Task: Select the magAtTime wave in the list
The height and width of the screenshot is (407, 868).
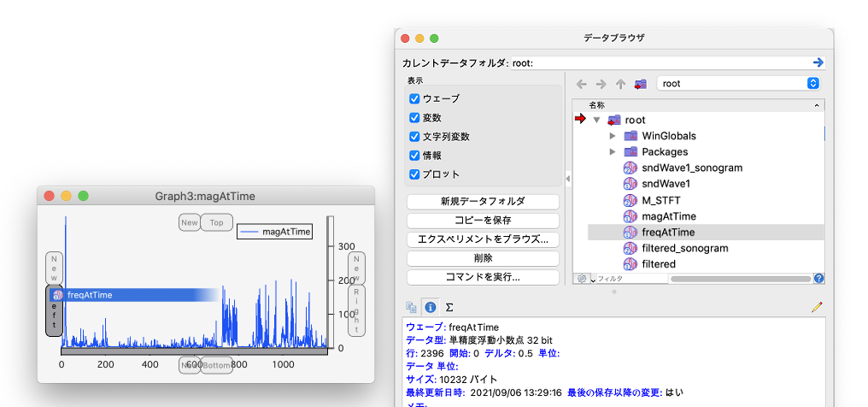Action: pos(668,216)
